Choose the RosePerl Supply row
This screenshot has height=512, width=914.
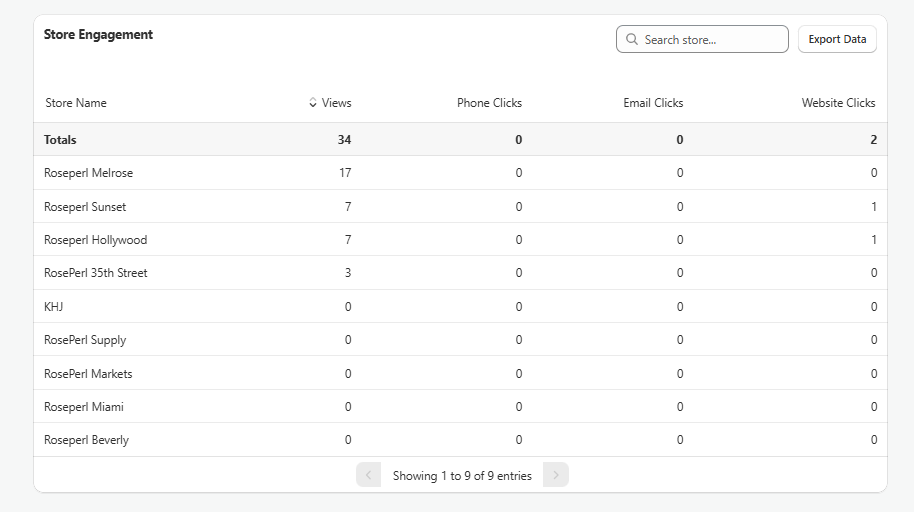(x=85, y=340)
